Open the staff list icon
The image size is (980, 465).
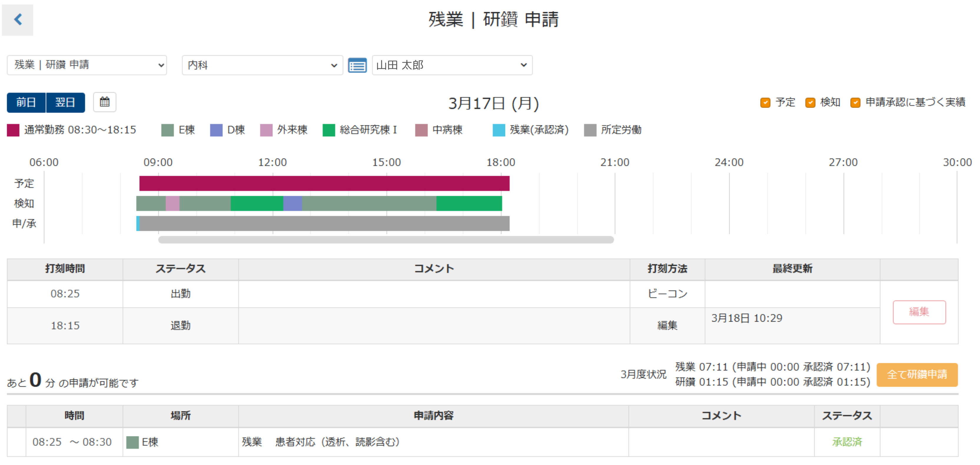click(x=357, y=65)
